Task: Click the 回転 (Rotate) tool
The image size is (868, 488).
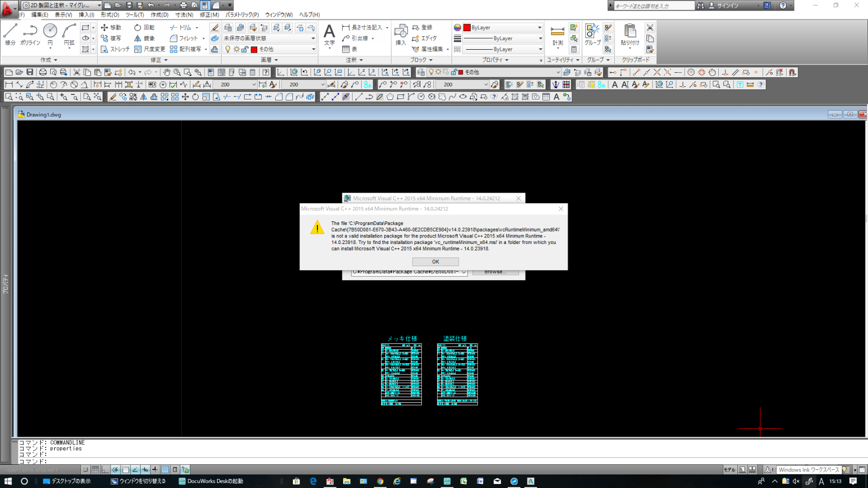Action: coord(144,28)
